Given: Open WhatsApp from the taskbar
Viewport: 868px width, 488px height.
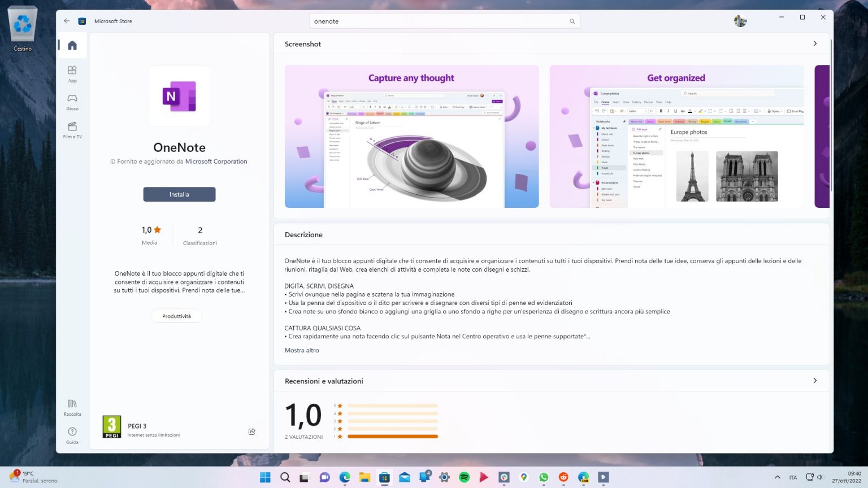Looking at the screenshot, I should point(543,477).
